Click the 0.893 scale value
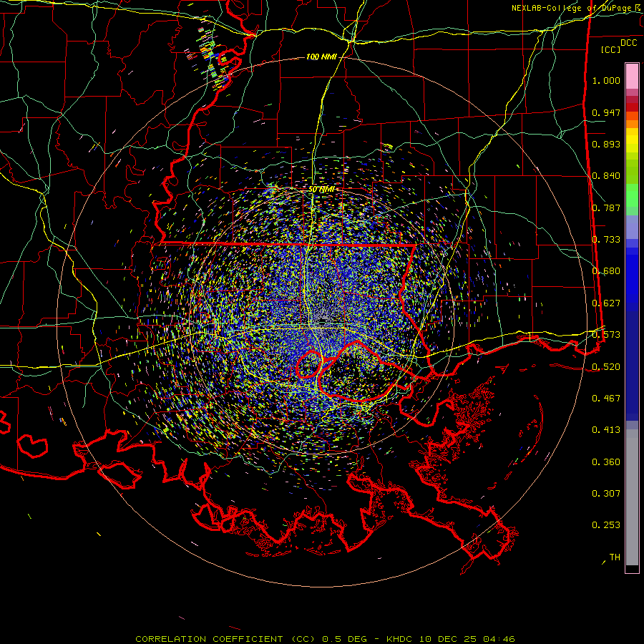Image resolution: width=644 pixels, height=644 pixels. 606,144
